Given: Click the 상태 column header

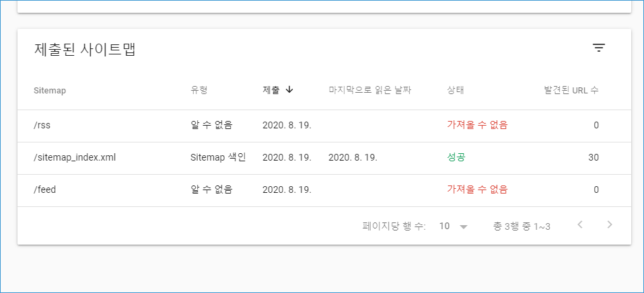Looking at the screenshot, I should point(455,90).
